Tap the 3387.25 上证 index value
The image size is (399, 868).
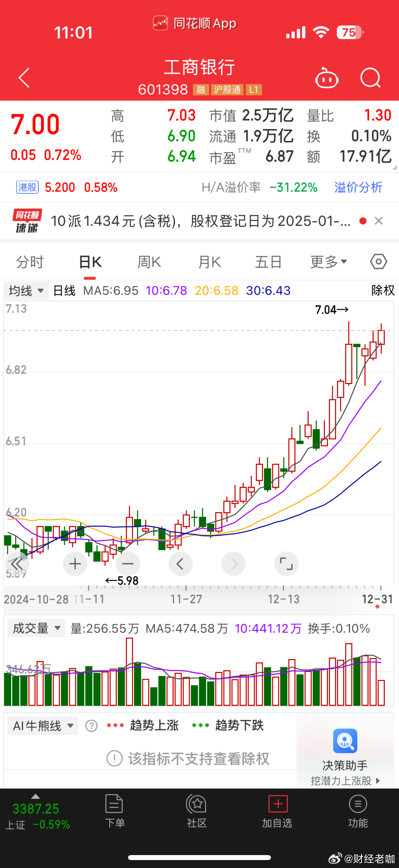pos(36,809)
